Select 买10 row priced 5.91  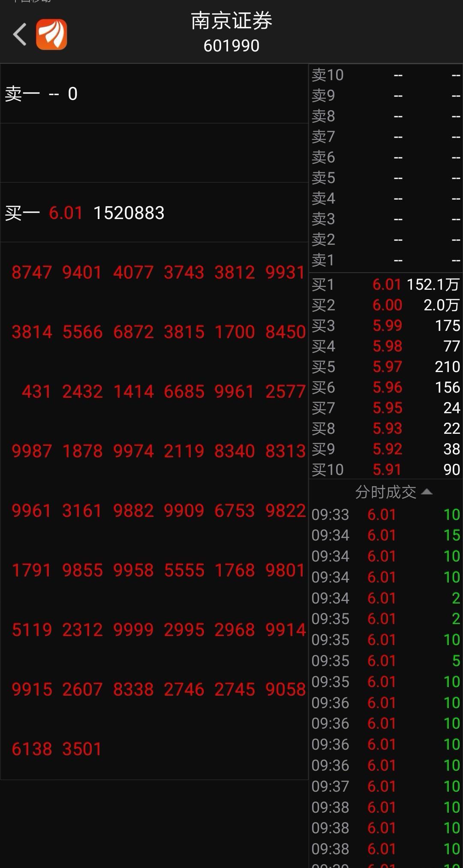(x=386, y=469)
